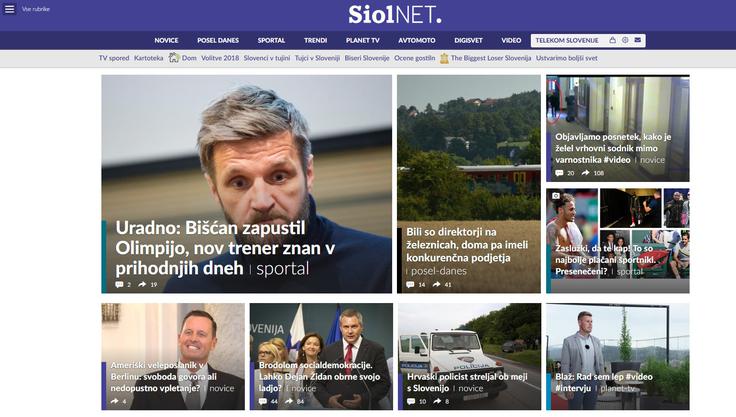Click the round icon in the Telekom Slovenije box
Viewport: 736px width, 417px height.
pos(625,40)
